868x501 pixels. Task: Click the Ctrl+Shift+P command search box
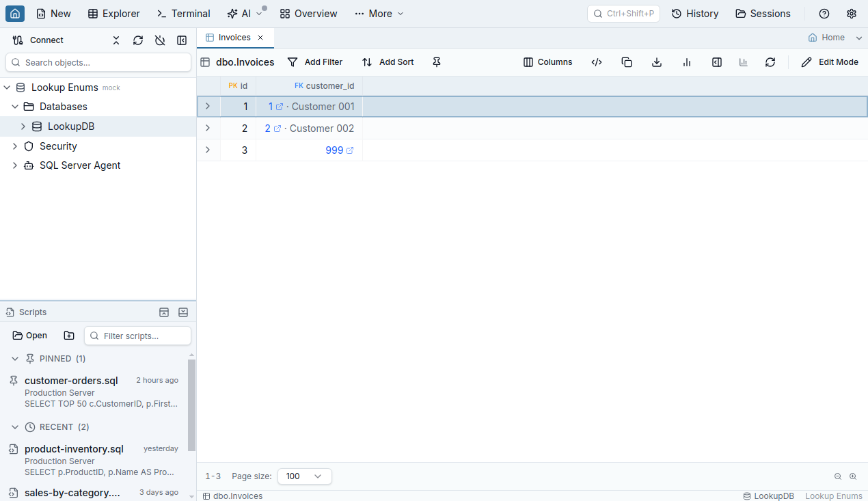coord(623,14)
